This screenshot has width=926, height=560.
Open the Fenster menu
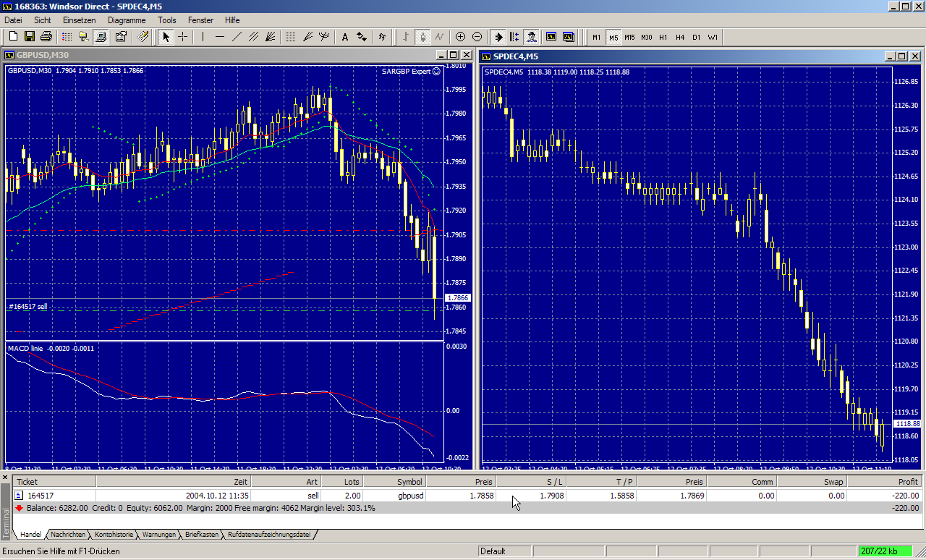click(200, 20)
